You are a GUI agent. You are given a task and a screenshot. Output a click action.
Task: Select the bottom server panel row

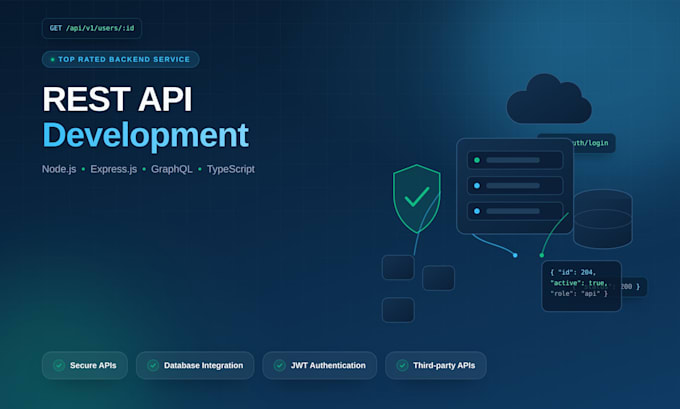point(515,211)
